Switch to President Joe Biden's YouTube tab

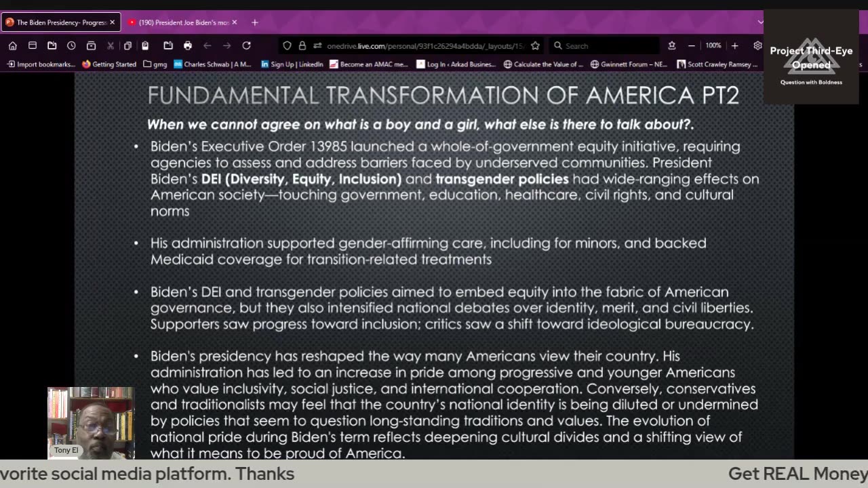pyautogui.click(x=183, y=22)
